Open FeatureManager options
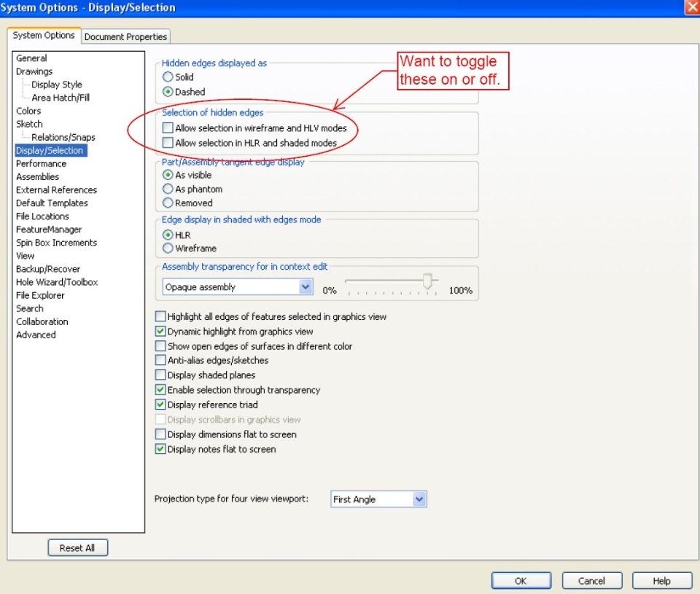Image resolution: width=700 pixels, height=594 pixels. [49, 230]
